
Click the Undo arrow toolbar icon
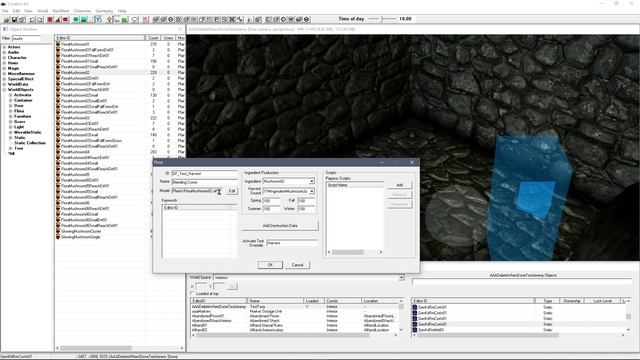click(x=32, y=19)
